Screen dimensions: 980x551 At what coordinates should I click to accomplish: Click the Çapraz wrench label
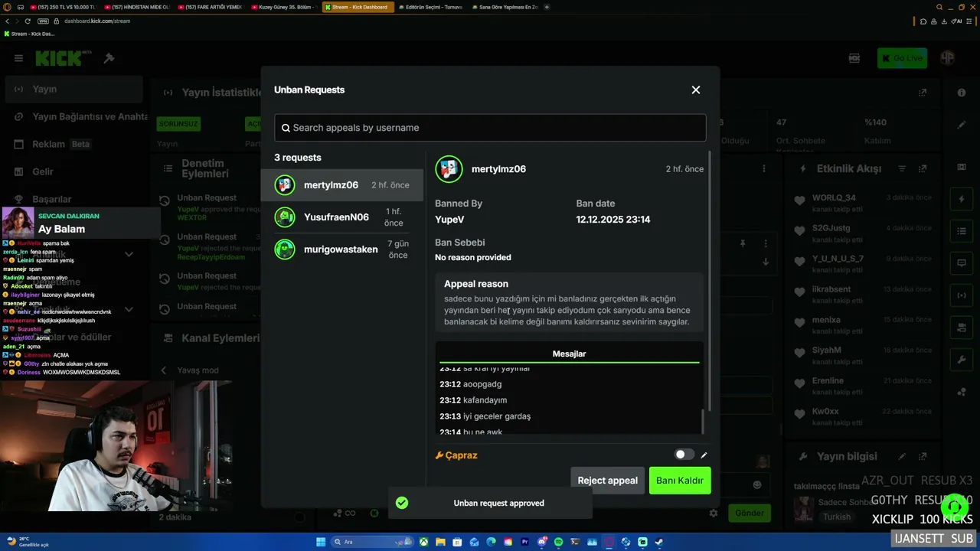click(x=456, y=455)
